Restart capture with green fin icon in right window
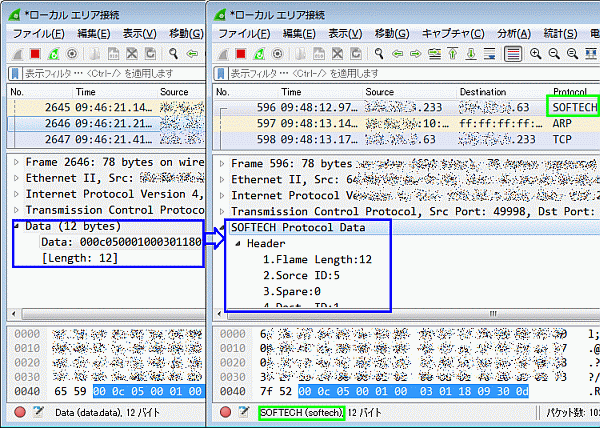 tap(256, 54)
